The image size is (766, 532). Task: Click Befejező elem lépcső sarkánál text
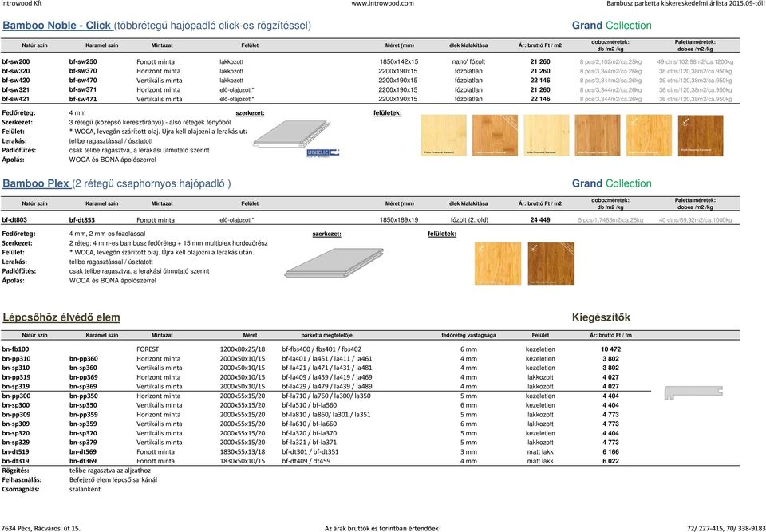click(113, 479)
